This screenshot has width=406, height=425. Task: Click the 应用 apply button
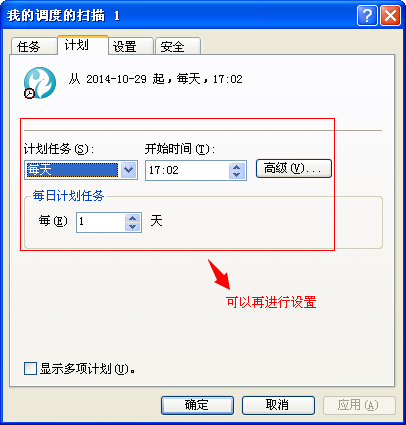pos(359,405)
